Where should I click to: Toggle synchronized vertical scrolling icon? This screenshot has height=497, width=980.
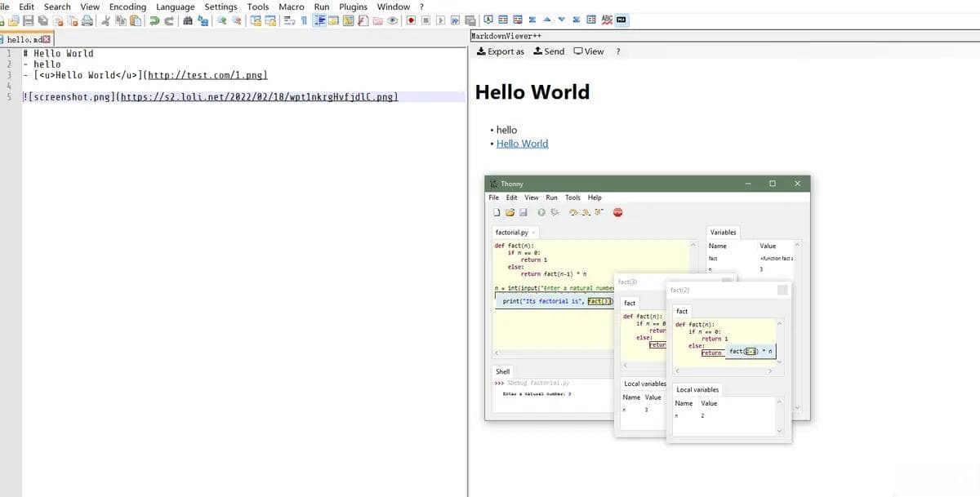(x=256, y=20)
